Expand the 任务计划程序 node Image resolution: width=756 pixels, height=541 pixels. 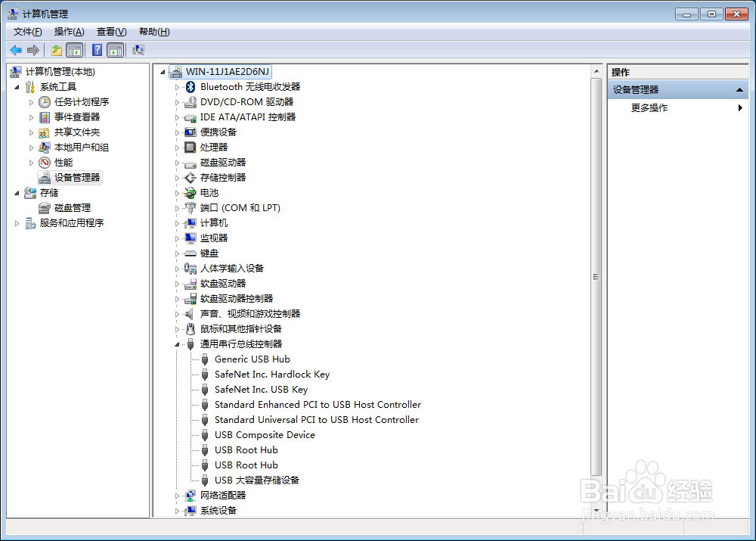click(31, 102)
